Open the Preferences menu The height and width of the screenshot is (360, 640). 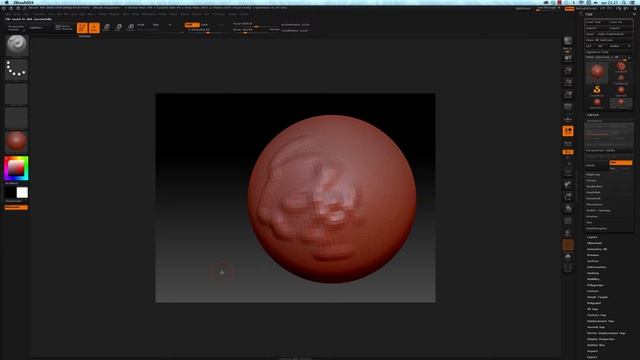(x=149, y=14)
